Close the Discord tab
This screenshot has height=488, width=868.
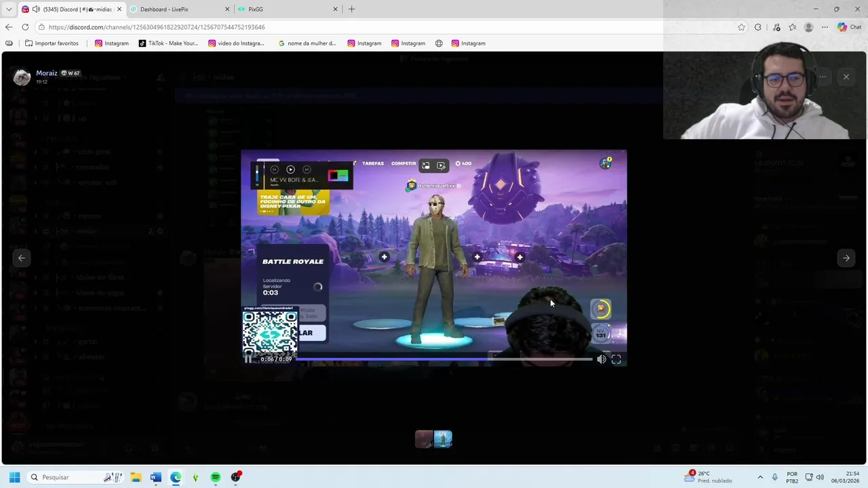point(119,9)
